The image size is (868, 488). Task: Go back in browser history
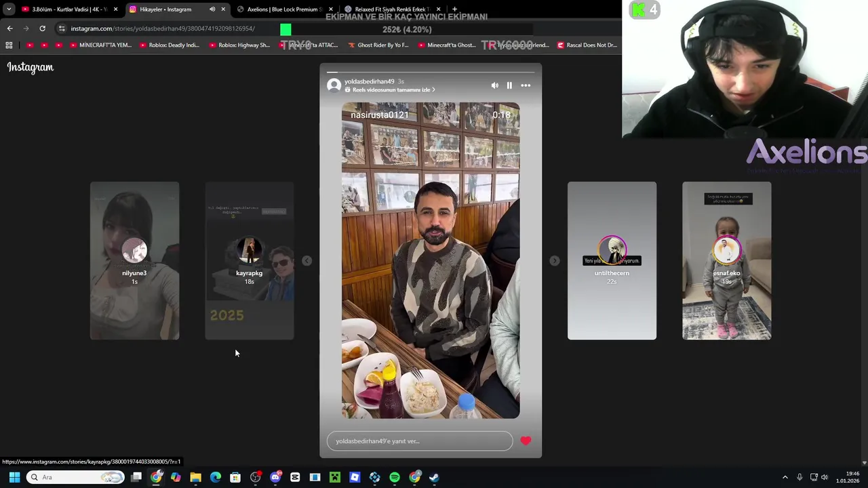coord(9,28)
